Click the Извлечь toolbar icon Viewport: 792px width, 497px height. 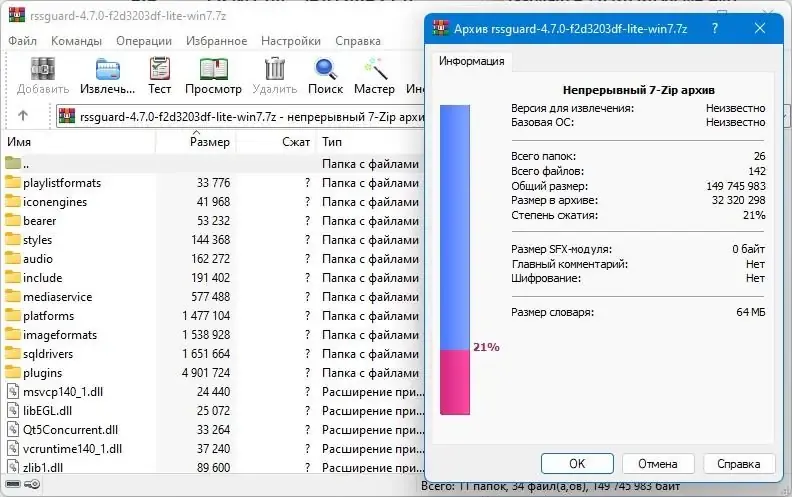108,69
